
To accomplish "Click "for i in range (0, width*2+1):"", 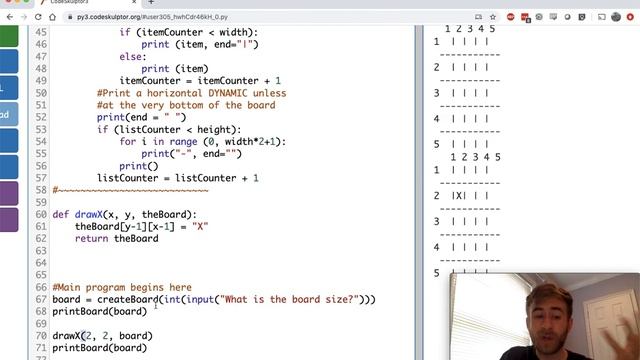I will [x=203, y=142].
